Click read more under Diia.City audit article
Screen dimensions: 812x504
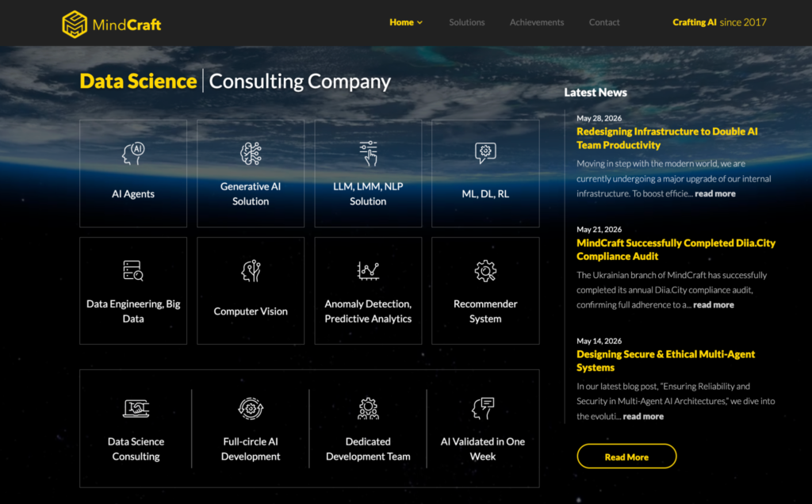(713, 305)
